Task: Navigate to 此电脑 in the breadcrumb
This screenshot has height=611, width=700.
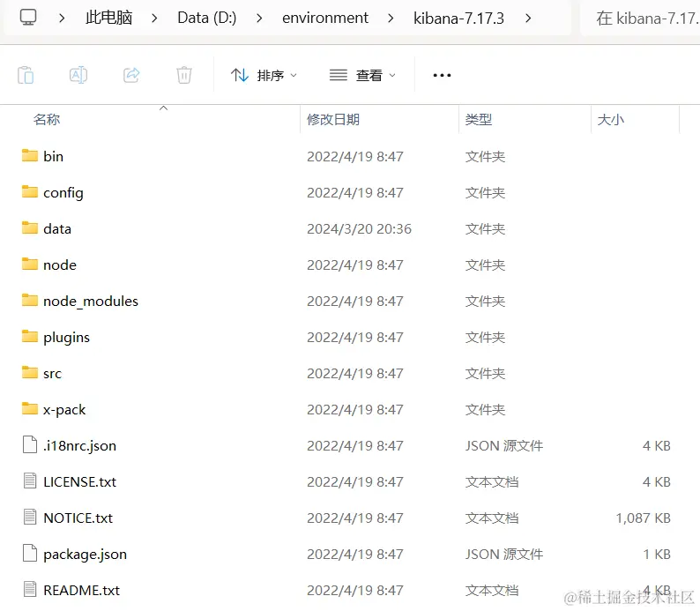Action: [108, 18]
